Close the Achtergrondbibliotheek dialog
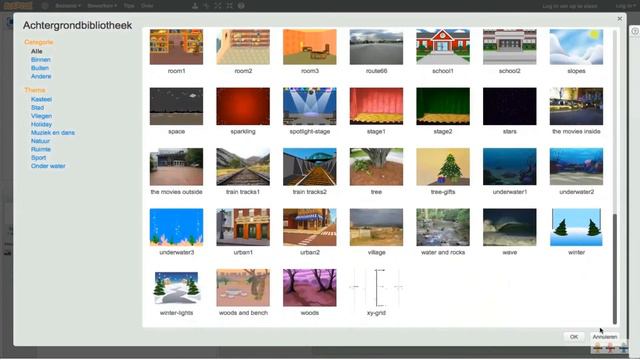The height and width of the screenshot is (360, 640). point(620,19)
